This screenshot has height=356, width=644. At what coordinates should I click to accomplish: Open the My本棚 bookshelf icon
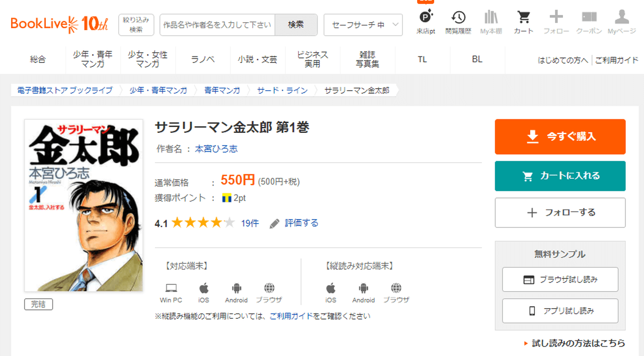(491, 18)
